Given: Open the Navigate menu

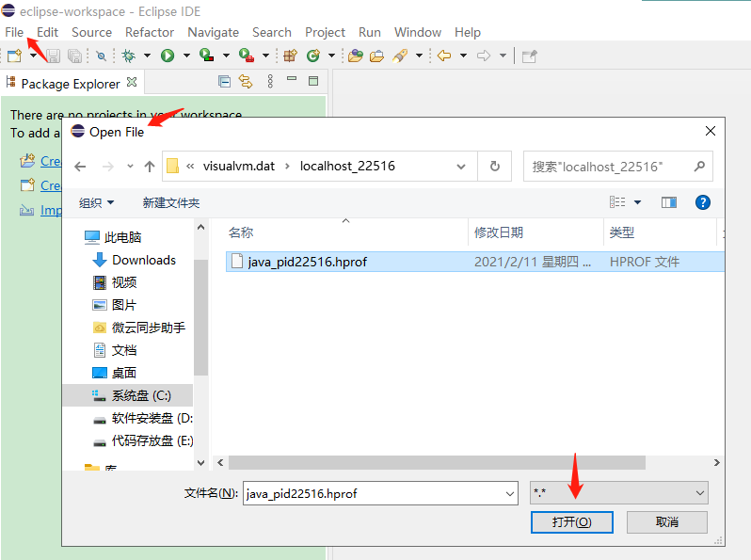Looking at the screenshot, I should tap(213, 32).
